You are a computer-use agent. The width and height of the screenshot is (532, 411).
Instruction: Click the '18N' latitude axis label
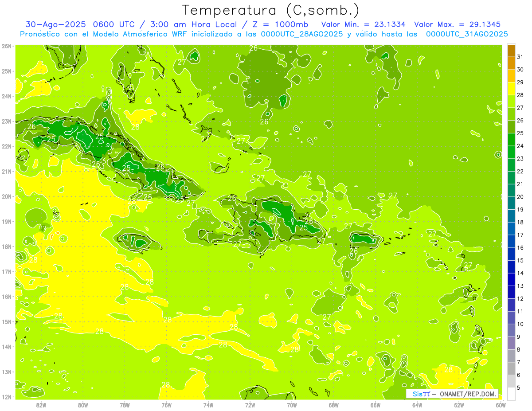(x=6, y=247)
